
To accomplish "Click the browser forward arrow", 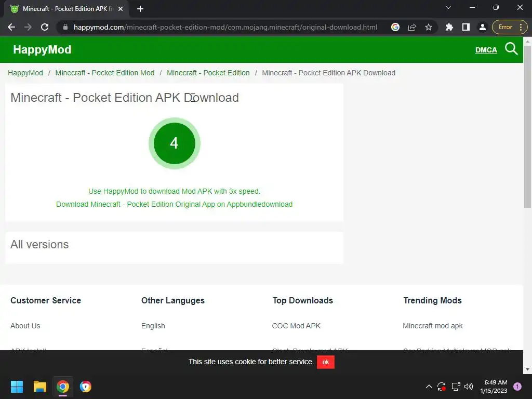I will (x=28, y=27).
